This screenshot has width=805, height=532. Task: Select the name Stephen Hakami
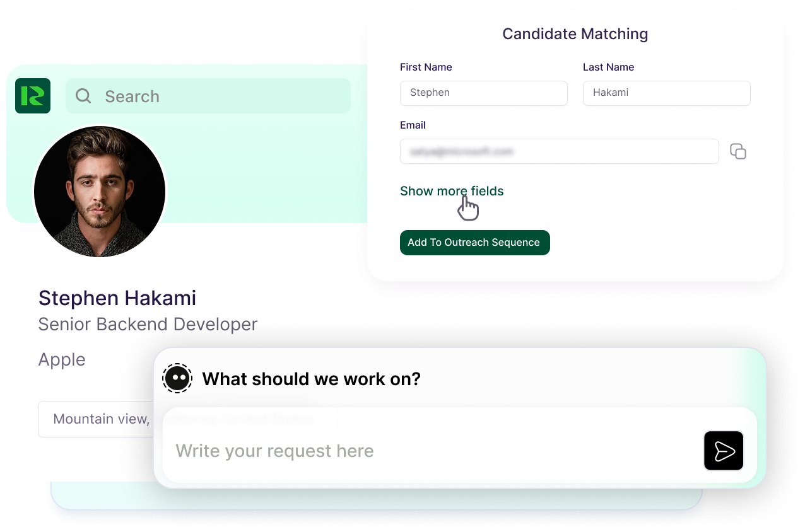(x=117, y=298)
